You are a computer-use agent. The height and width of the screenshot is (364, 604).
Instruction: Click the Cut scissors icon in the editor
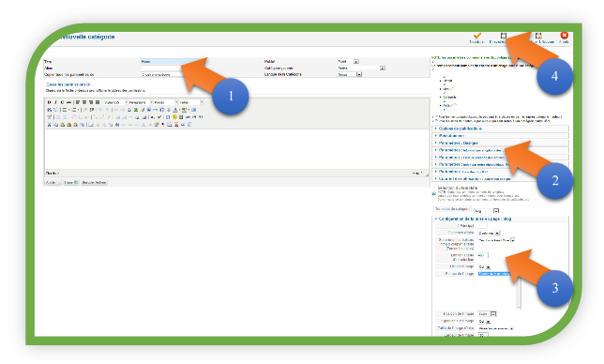point(49,125)
